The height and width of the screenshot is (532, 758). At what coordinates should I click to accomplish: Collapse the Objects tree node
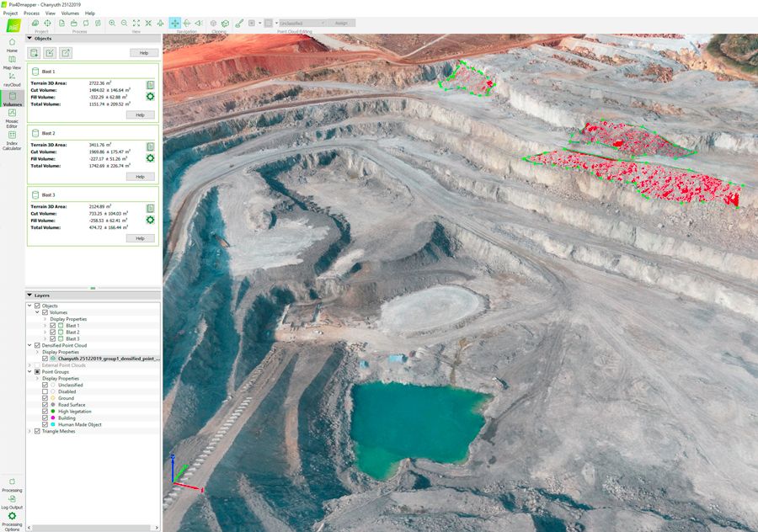tap(29, 306)
